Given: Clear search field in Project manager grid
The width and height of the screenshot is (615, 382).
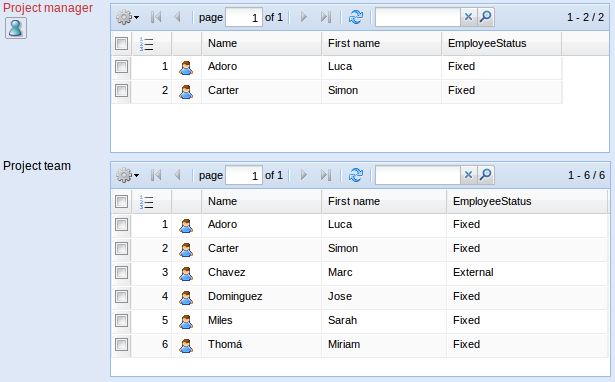Looking at the screenshot, I should click(468, 17).
